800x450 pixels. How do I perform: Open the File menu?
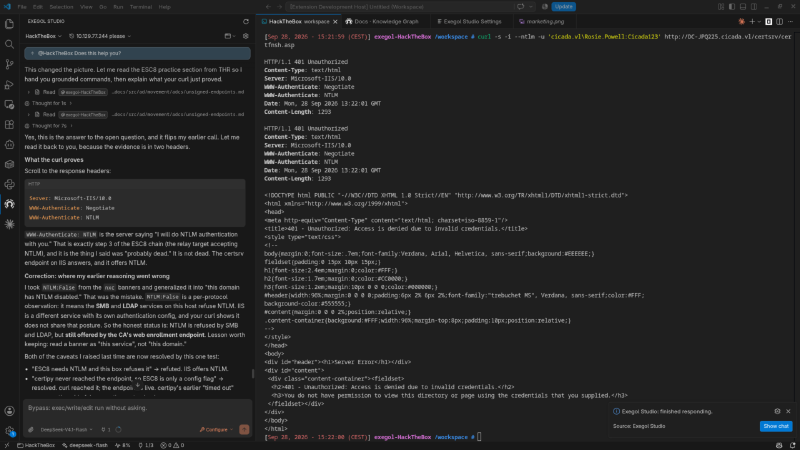click(x=22, y=7)
